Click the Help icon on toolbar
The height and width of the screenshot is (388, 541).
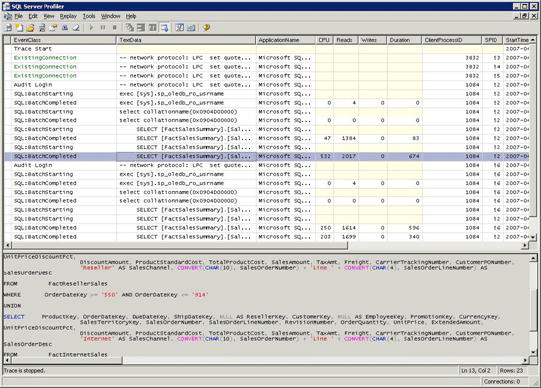[206, 28]
